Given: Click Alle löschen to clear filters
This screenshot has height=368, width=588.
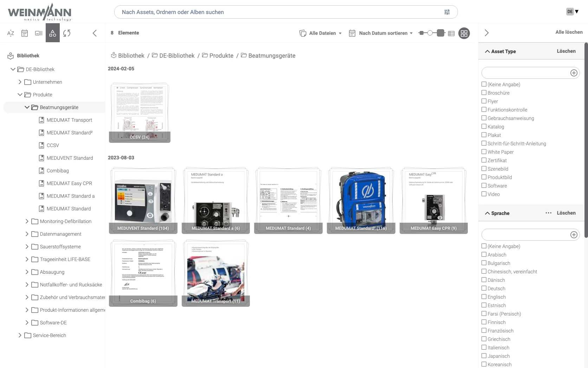Looking at the screenshot, I should (569, 32).
